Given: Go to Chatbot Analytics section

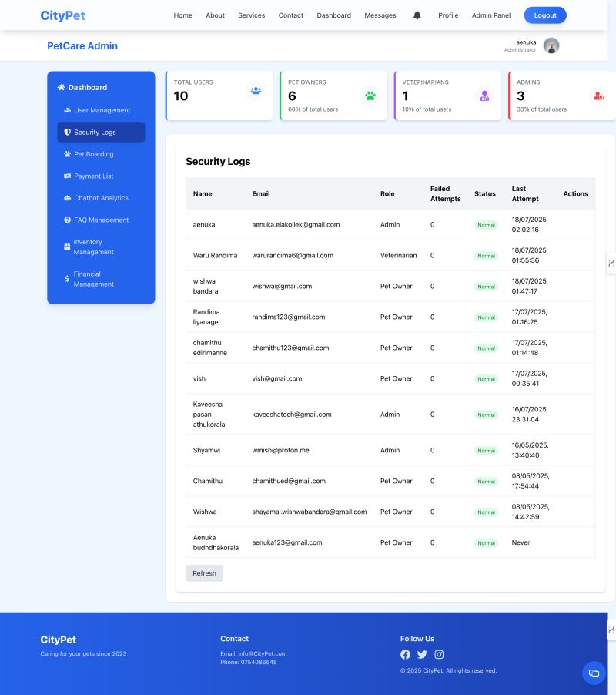Looking at the screenshot, I should tap(101, 198).
